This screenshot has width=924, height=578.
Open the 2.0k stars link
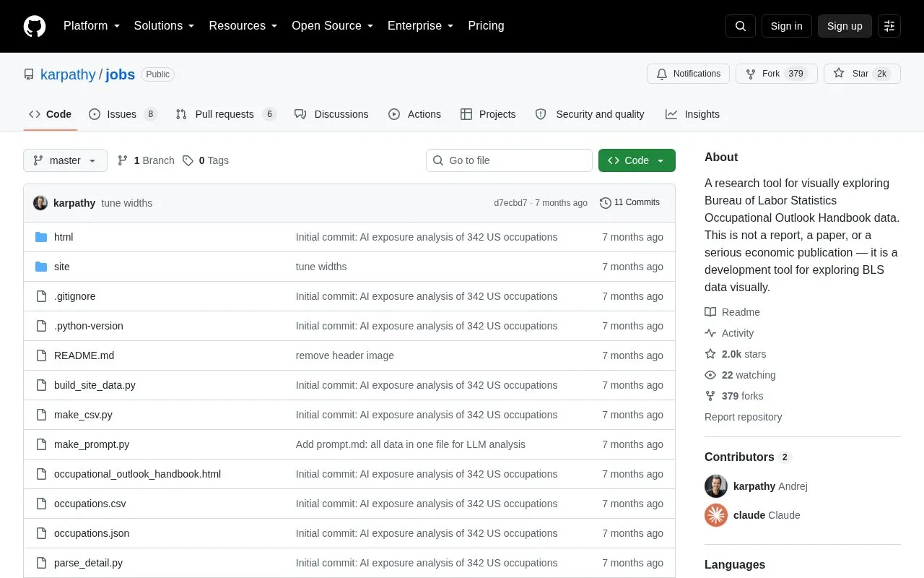744,354
